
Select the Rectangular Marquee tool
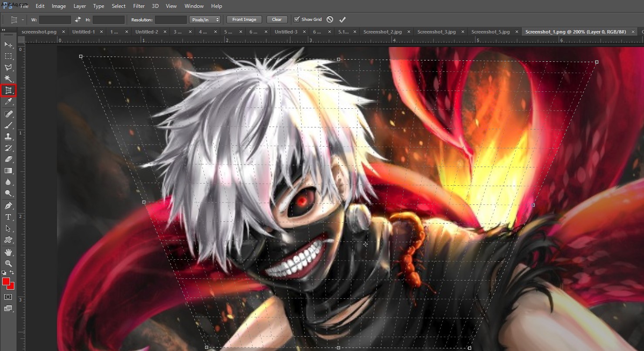(x=8, y=56)
